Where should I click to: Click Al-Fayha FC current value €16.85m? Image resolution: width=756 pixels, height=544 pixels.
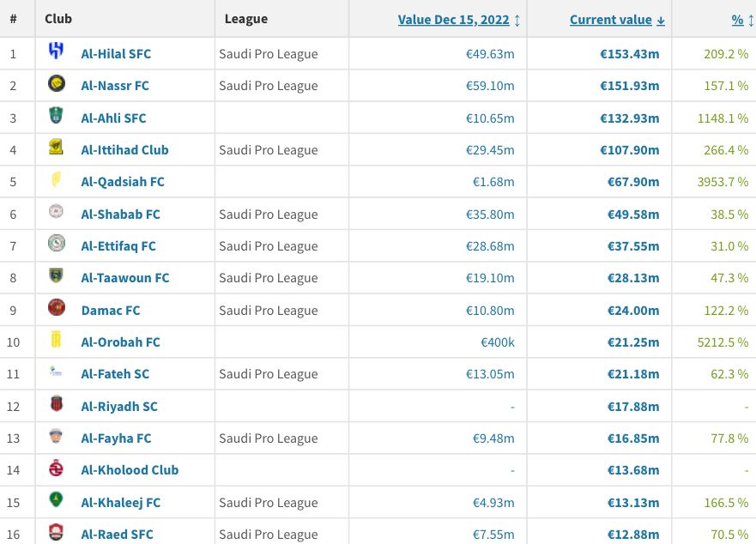633,438
